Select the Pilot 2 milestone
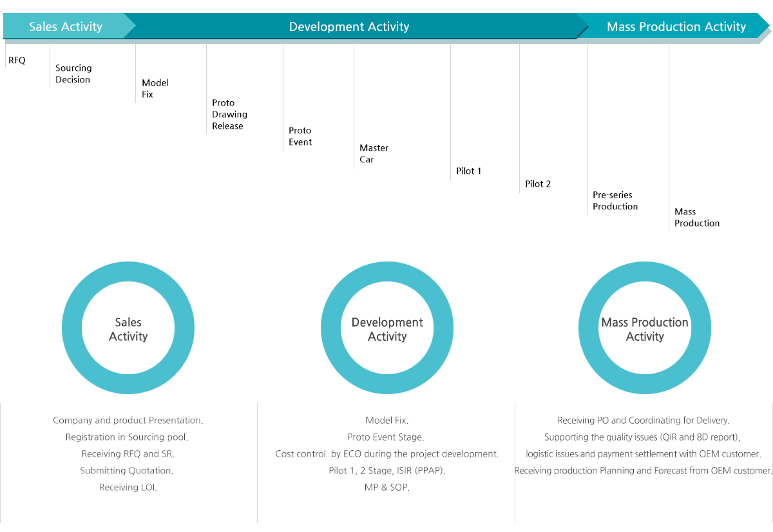773x532 pixels. [x=538, y=184]
